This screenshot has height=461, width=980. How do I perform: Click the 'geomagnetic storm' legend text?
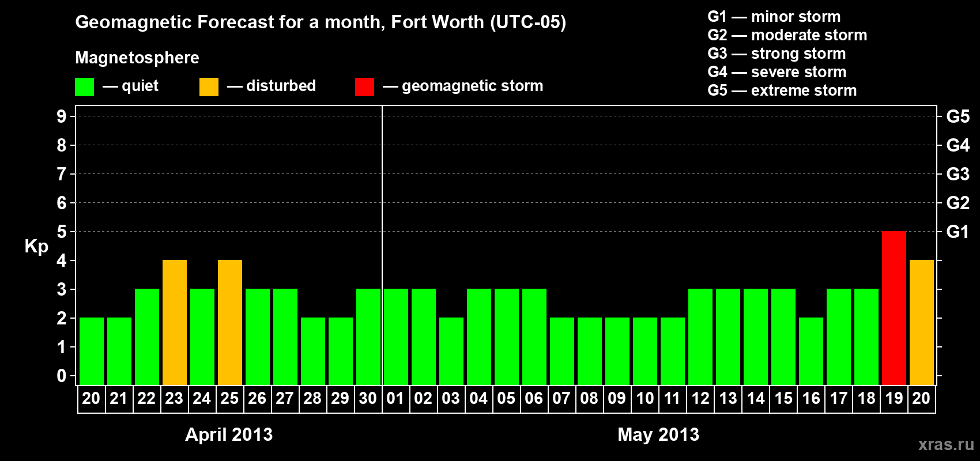pos(473,86)
